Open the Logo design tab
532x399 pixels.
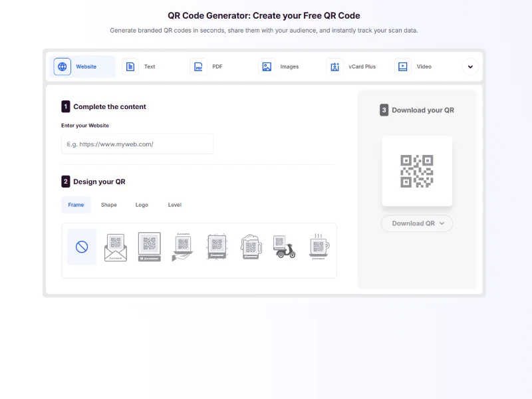pos(142,205)
